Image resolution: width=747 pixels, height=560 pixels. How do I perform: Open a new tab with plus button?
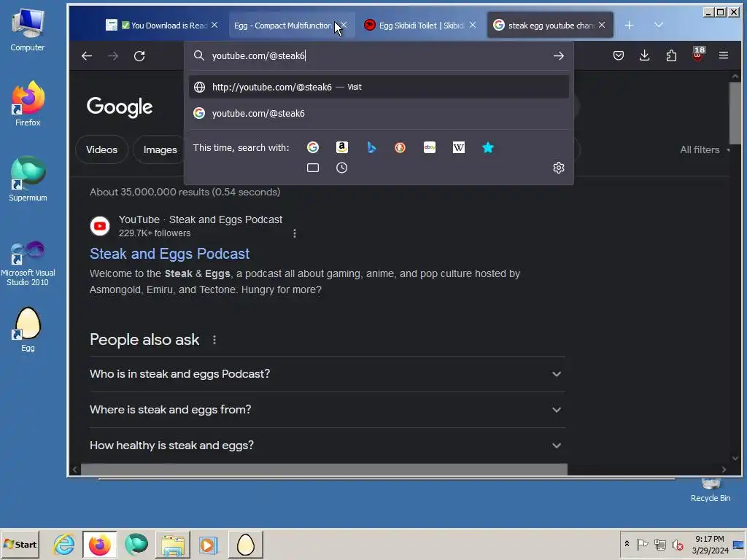[x=629, y=26]
